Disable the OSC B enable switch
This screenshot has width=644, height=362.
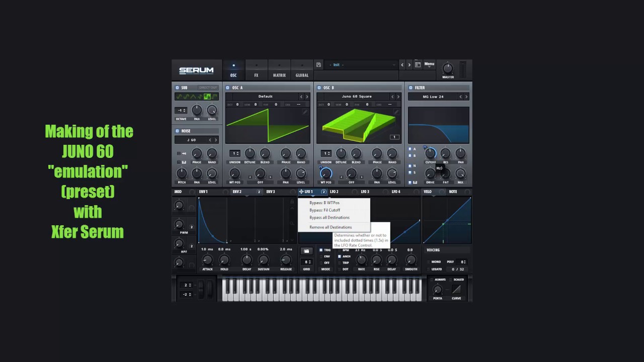tap(319, 87)
